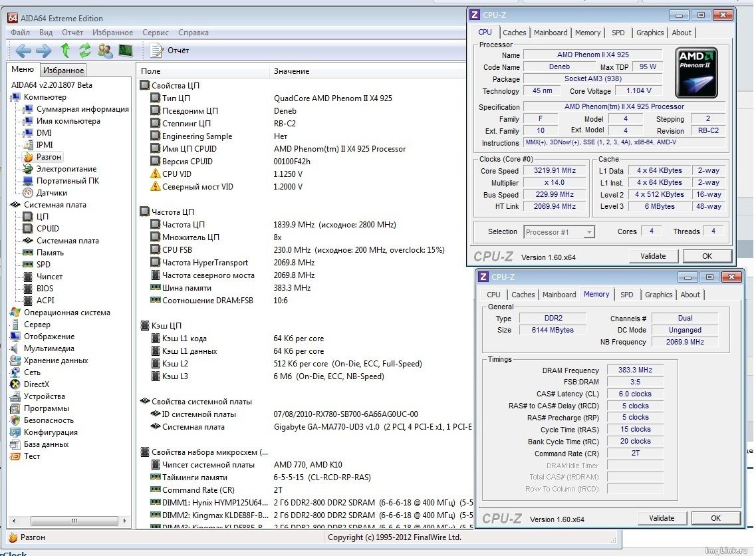Click Validate in lower CPU-Z window

tap(662, 518)
